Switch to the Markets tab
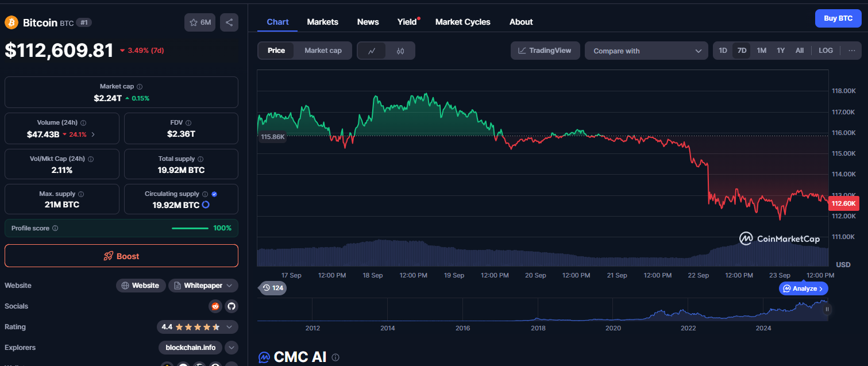The image size is (868, 366). (323, 22)
